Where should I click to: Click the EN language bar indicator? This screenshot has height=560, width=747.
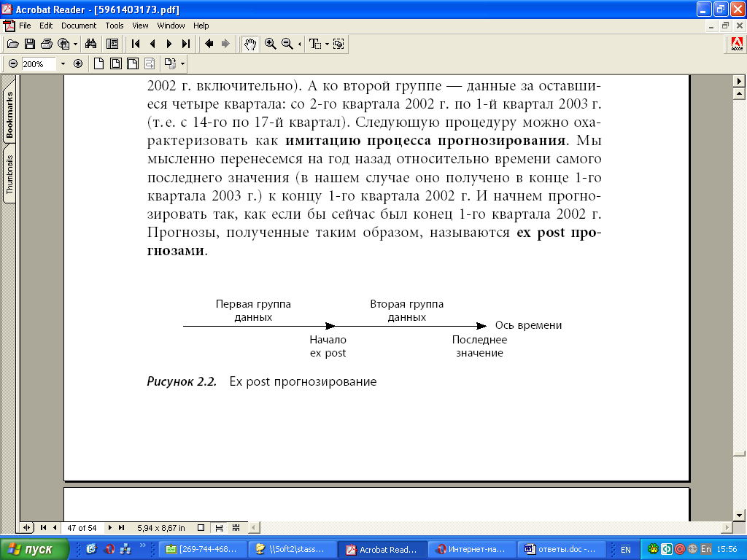[x=625, y=550]
